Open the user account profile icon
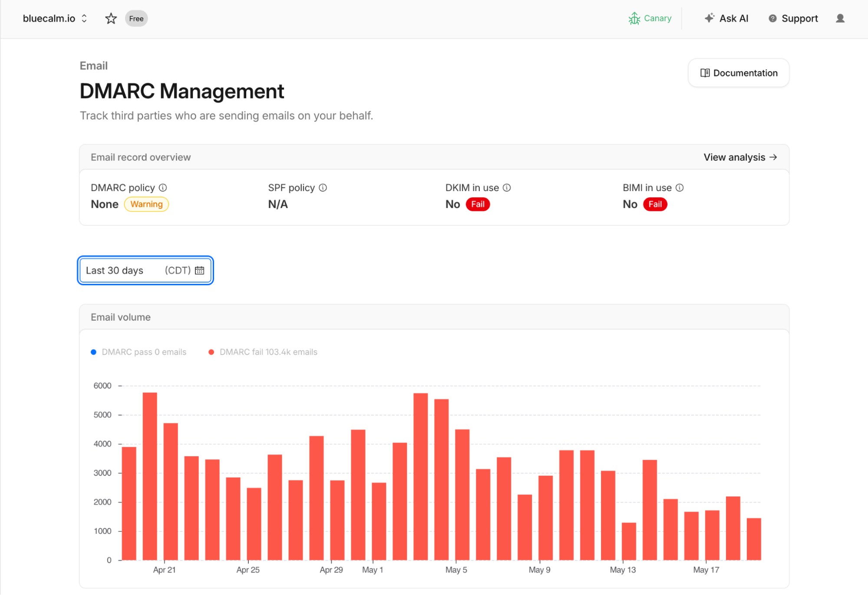 click(x=840, y=18)
